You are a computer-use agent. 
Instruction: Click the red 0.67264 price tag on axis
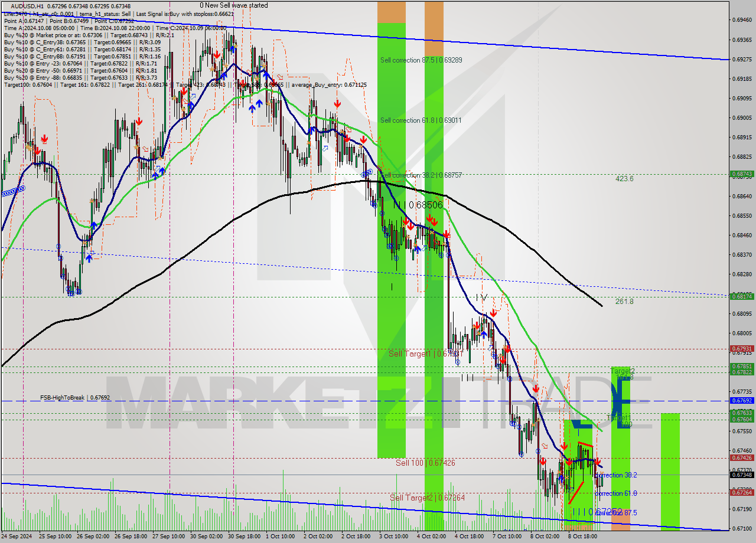pos(742,492)
